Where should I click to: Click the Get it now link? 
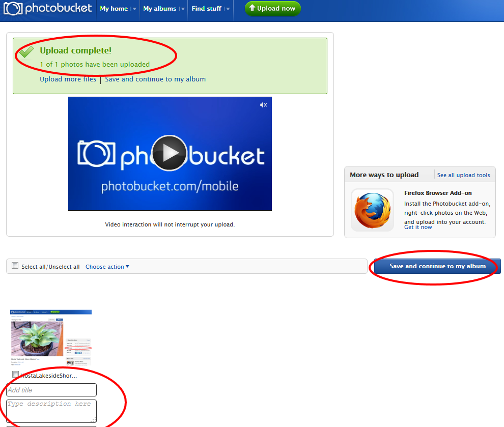pos(418,227)
